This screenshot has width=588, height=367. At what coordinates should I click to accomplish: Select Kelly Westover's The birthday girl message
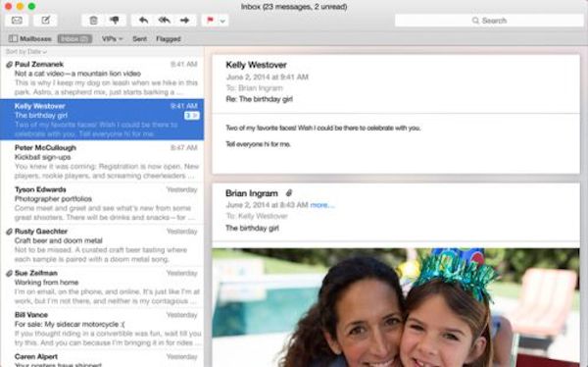click(102, 120)
